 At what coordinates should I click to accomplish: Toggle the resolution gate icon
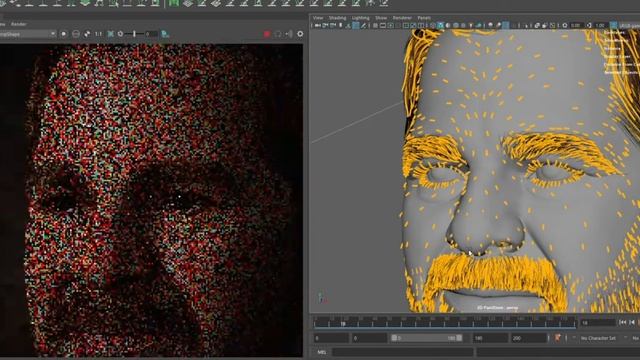click(x=391, y=25)
